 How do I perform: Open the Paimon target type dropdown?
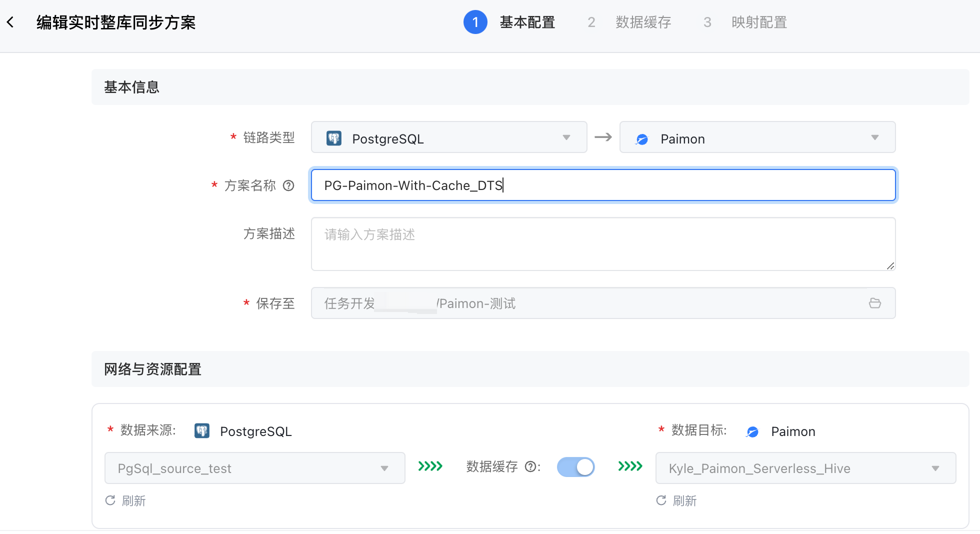pyautogui.click(x=757, y=137)
